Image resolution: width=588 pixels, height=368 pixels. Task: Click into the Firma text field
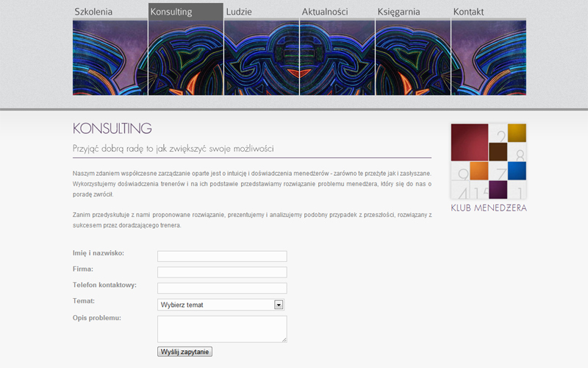click(x=222, y=272)
